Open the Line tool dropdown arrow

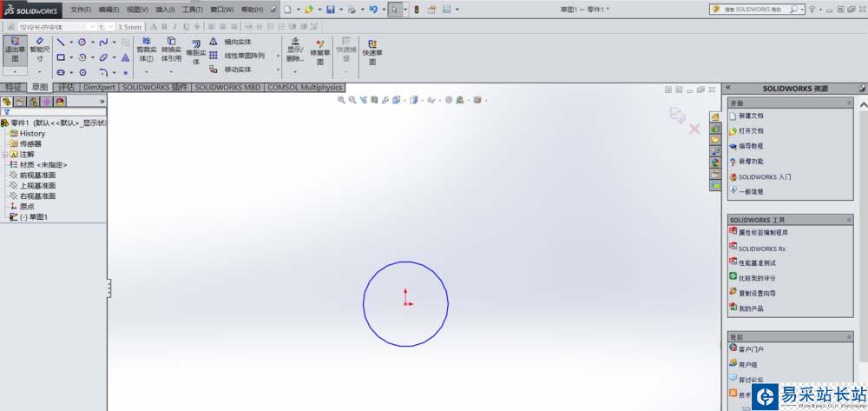point(71,42)
